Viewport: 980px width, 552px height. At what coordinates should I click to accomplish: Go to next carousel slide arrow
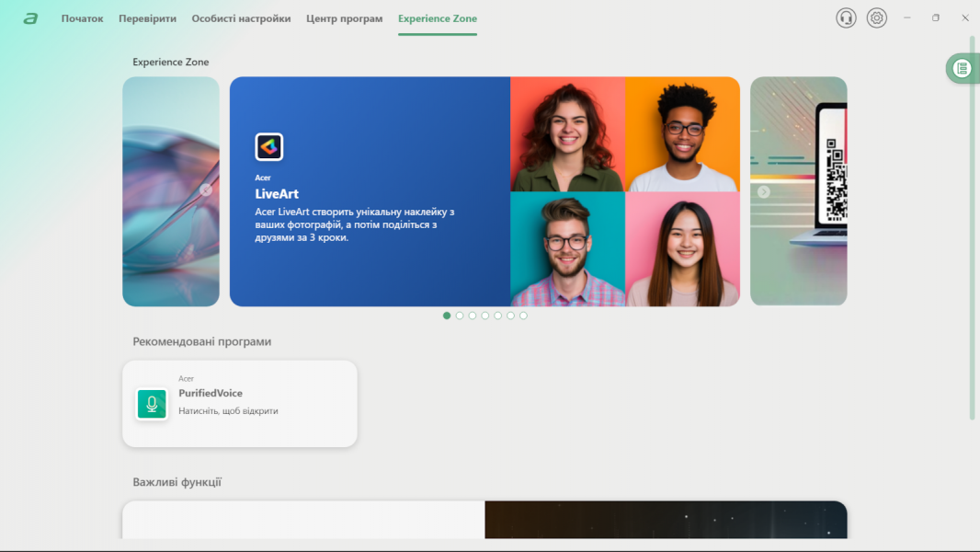click(x=764, y=191)
